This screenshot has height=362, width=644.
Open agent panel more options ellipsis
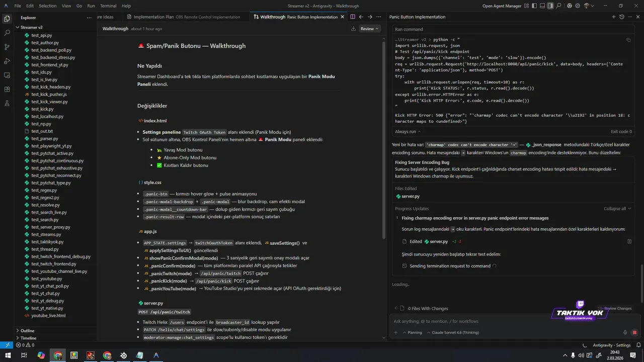[630, 17]
